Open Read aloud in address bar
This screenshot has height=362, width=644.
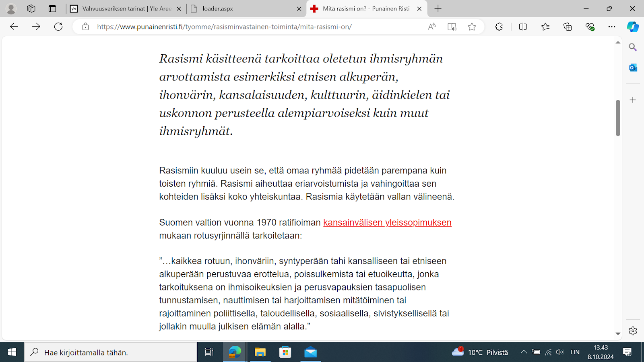432,27
